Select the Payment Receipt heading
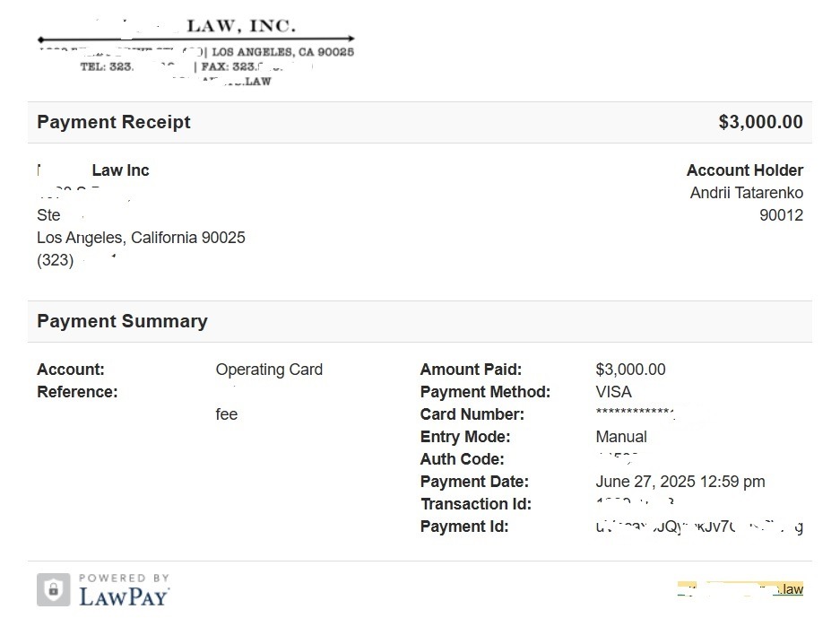This screenshot has height=618, width=840. [x=114, y=122]
